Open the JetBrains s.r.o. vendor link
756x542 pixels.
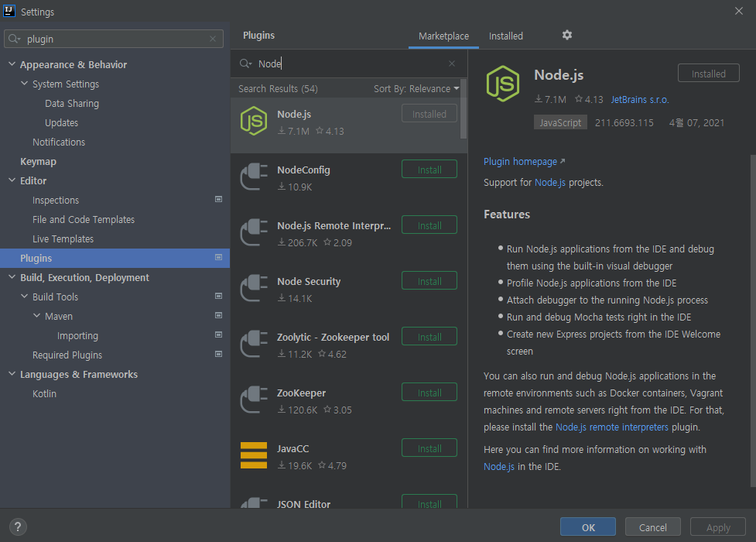(x=640, y=99)
